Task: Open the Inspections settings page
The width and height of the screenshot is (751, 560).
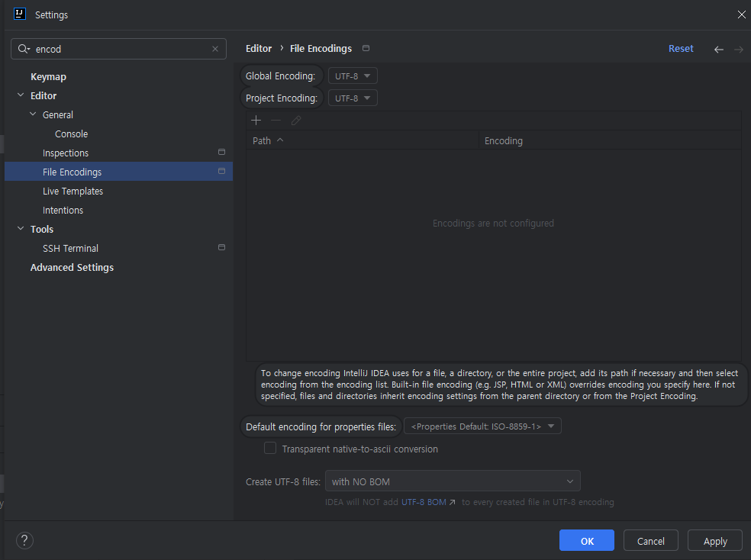Action: pos(66,153)
